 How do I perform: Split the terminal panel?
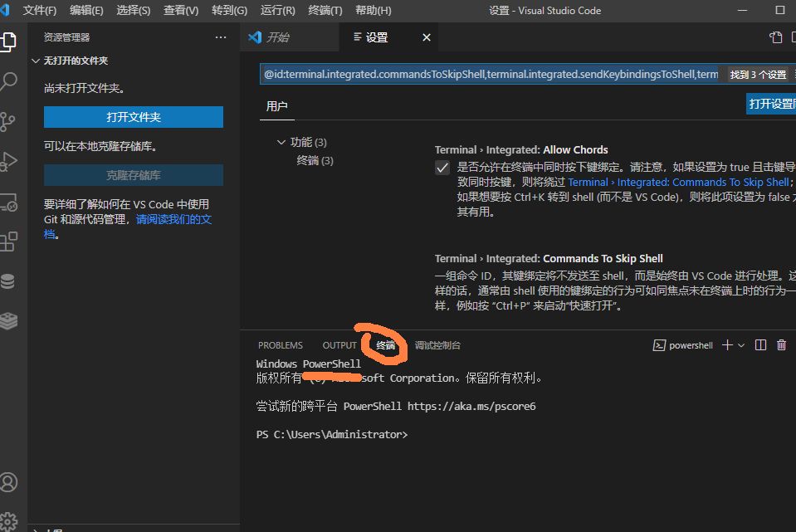pos(760,345)
